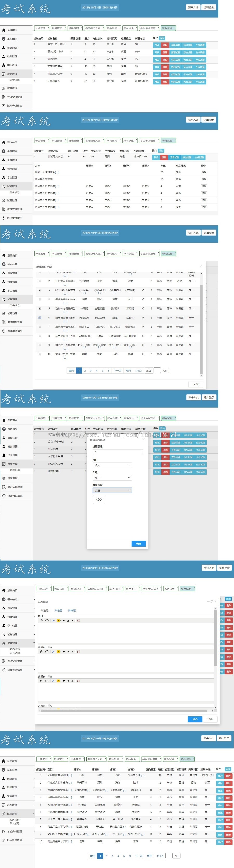The height and width of the screenshot is (868, 234).
Task: Open 年级 dropdown showing 高一 in 自动生成试题
Action: [112, 478]
